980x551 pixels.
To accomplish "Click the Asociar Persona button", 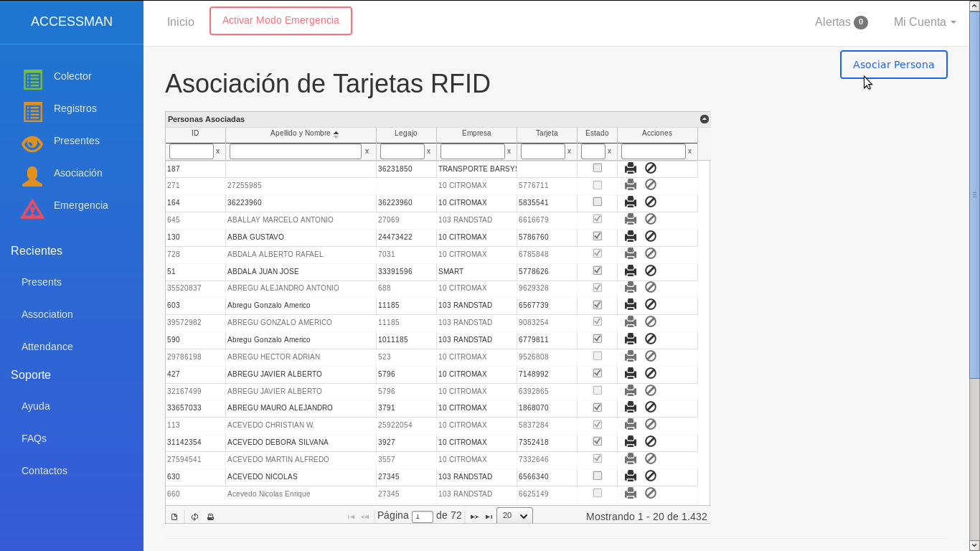I will point(893,65).
